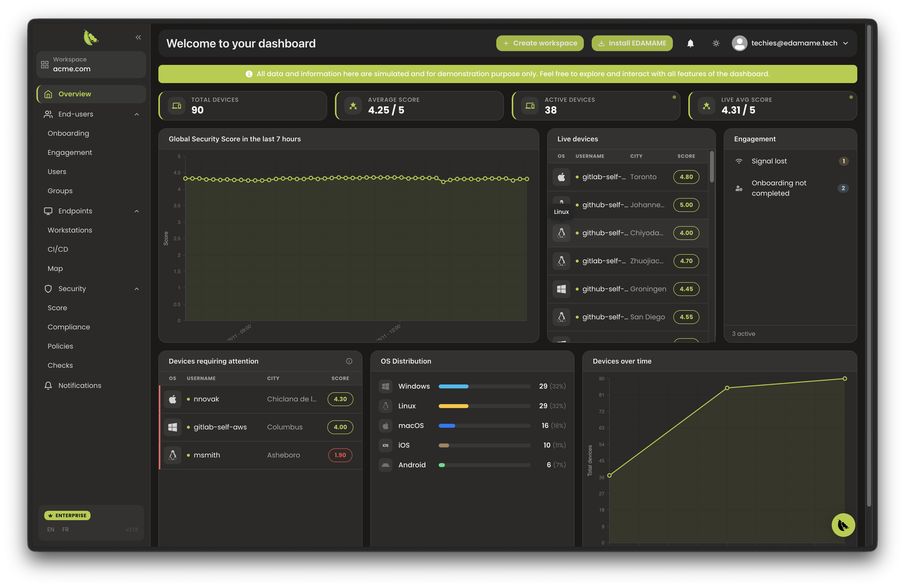The height and width of the screenshot is (588, 905).
Task: Click Linux icon in OS Distribution
Action: coord(385,406)
